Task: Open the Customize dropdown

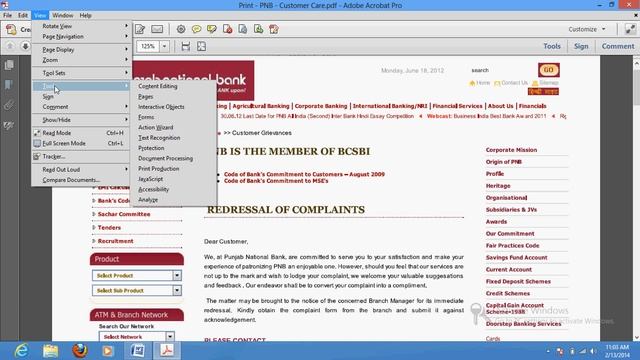Action: click(x=587, y=29)
